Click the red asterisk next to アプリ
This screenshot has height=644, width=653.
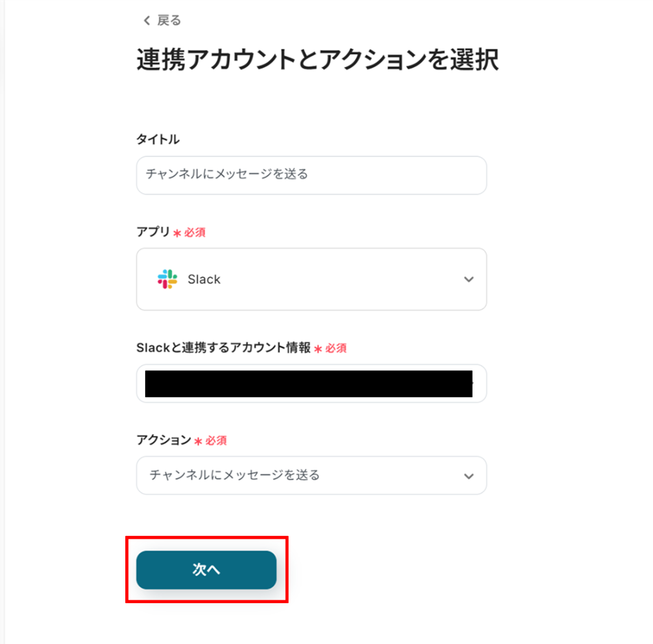[x=177, y=233]
